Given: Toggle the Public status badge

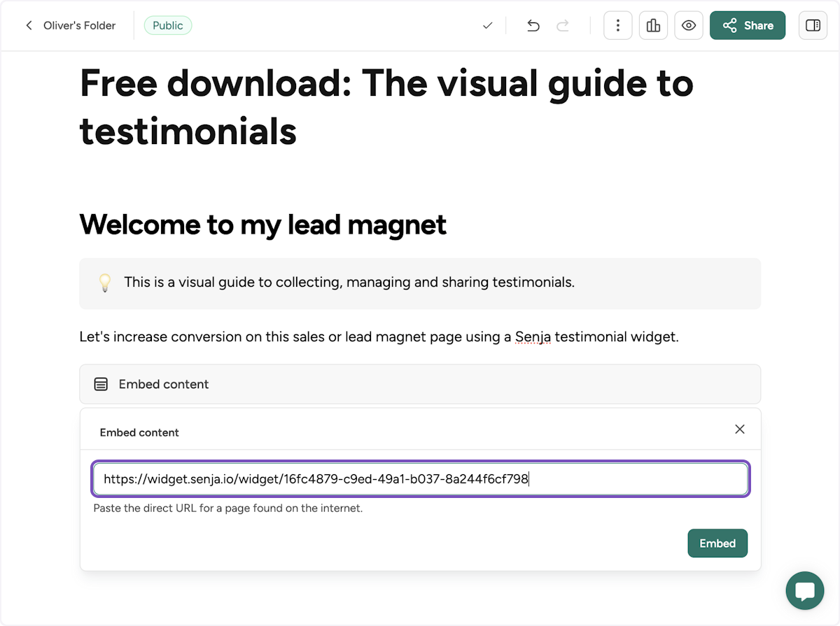Looking at the screenshot, I should click(167, 24).
